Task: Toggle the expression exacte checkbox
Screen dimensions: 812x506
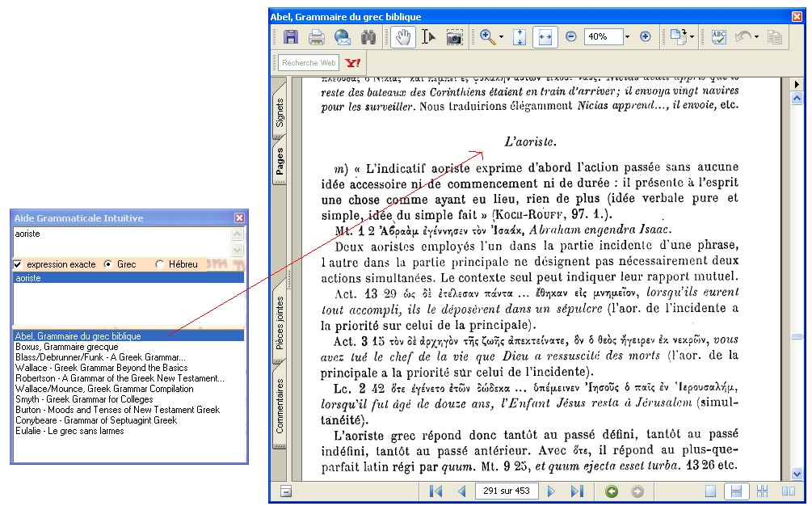Action: (x=18, y=264)
